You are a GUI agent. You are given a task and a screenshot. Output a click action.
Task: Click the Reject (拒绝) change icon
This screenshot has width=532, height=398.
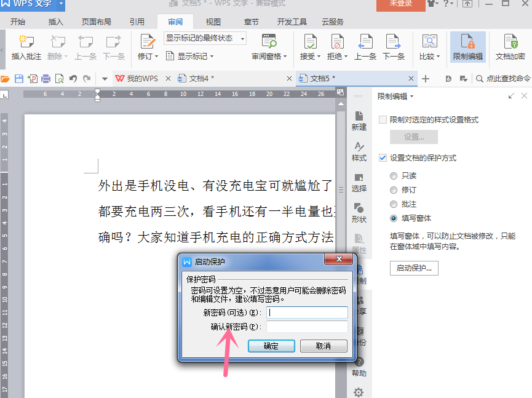[337, 42]
